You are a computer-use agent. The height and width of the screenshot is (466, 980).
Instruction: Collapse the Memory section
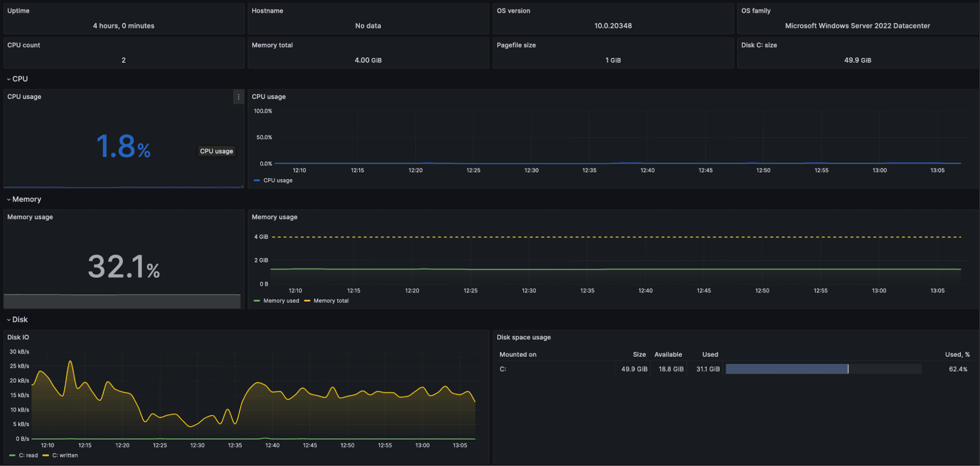[25, 199]
